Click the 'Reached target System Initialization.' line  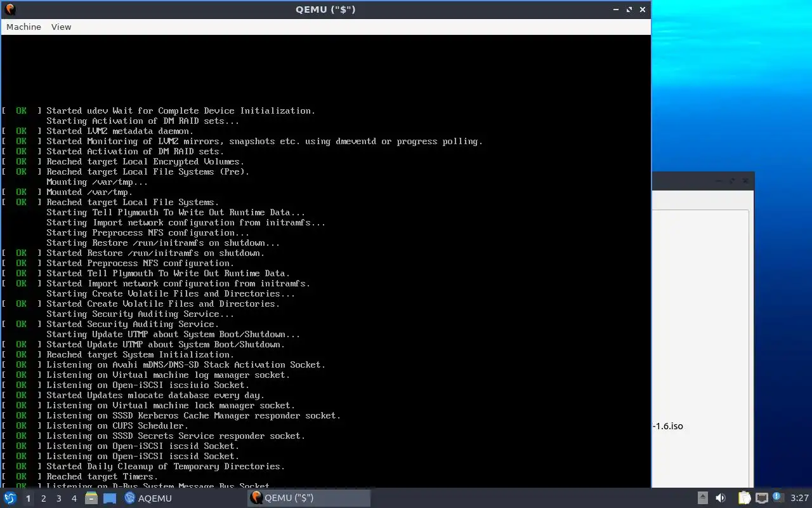point(140,354)
